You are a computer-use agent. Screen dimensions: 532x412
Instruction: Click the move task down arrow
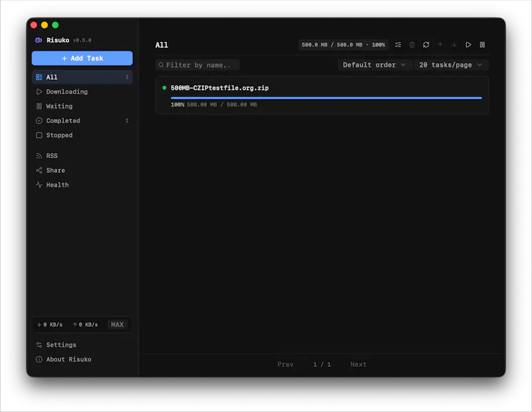coord(454,45)
